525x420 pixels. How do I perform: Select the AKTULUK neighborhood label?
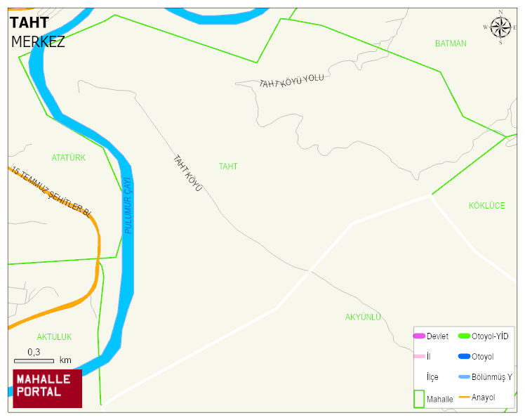54,337
